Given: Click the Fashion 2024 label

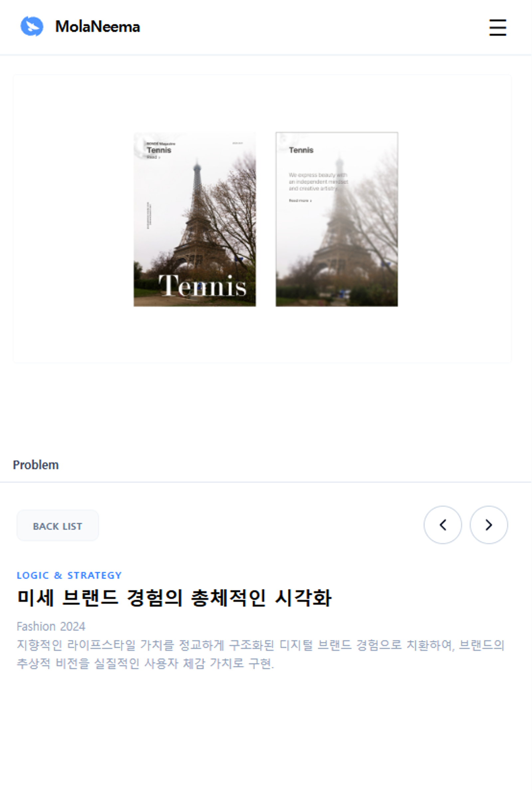Looking at the screenshot, I should pos(51,626).
